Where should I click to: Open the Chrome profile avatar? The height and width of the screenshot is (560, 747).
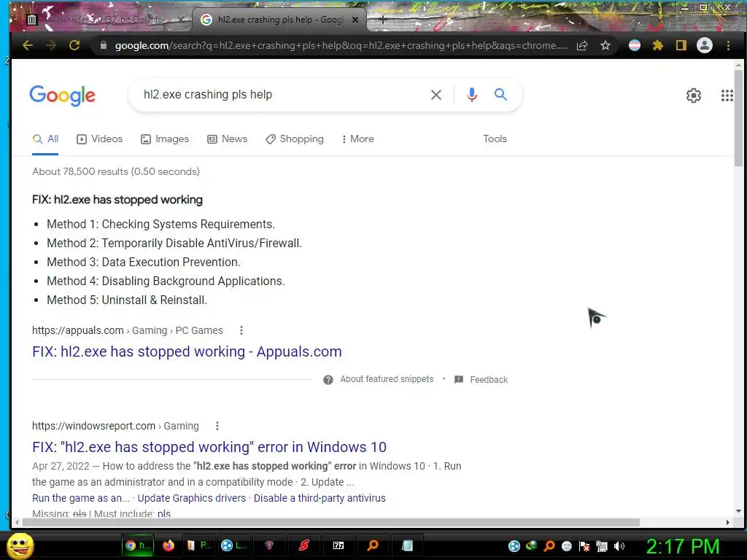pos(705,45)
